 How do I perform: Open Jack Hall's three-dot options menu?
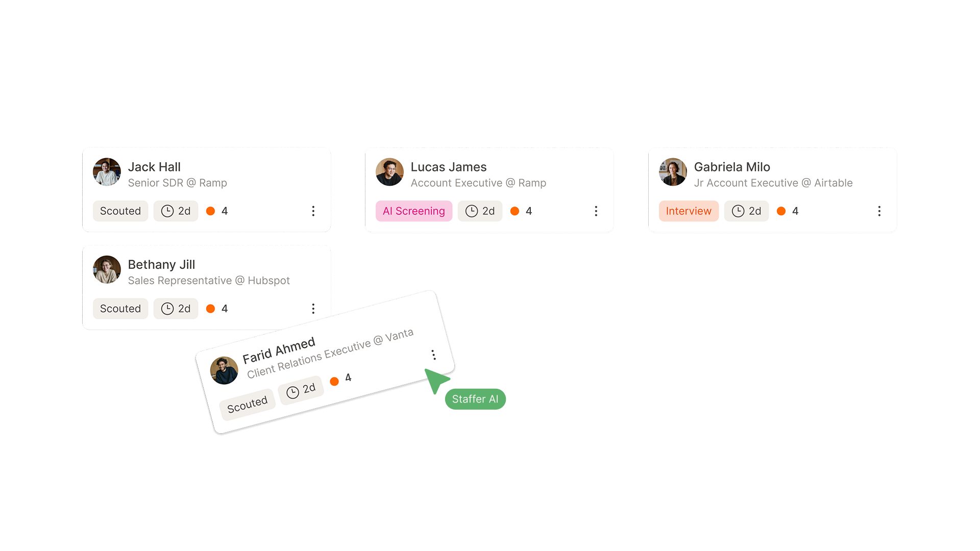click(313, 211)
